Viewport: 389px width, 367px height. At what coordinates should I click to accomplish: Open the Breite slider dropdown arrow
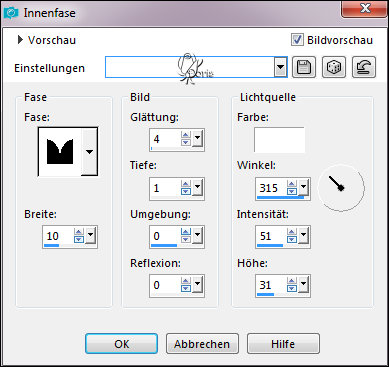coord(90,235)
